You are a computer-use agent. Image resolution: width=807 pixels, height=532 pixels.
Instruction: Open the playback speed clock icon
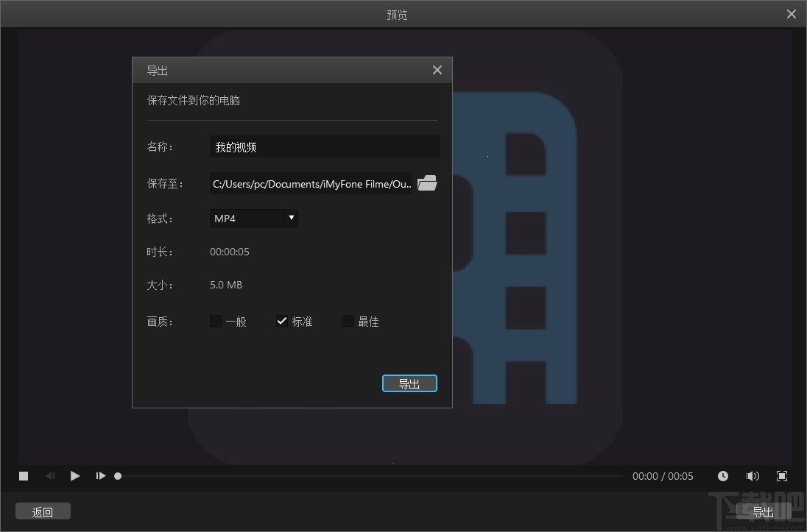coord(723,476)
